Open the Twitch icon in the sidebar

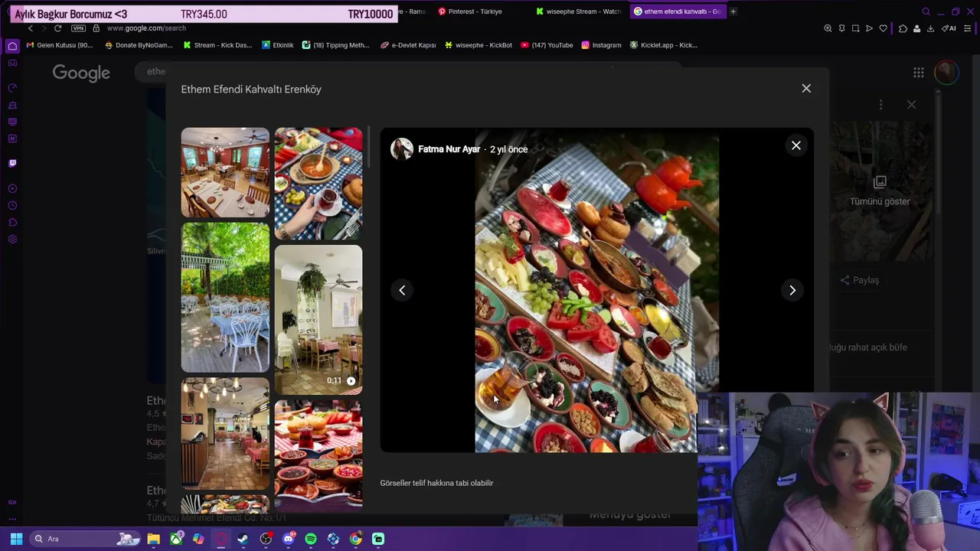[x=12, y=163]
